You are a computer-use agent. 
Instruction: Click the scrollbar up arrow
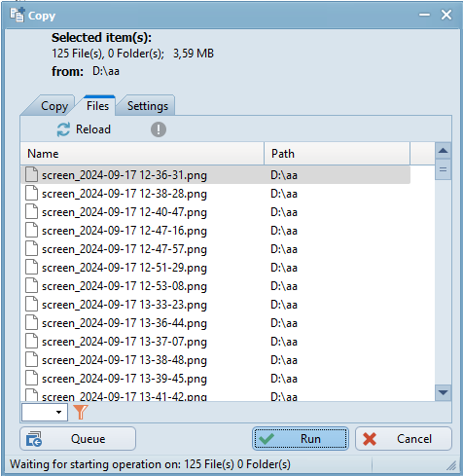pos(443,151)
